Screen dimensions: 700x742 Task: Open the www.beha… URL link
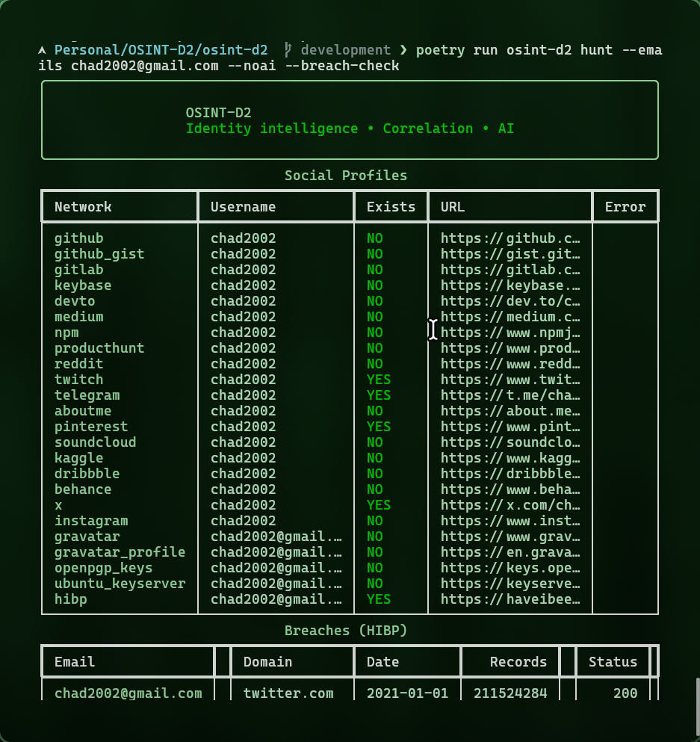(x=510, y=489)
